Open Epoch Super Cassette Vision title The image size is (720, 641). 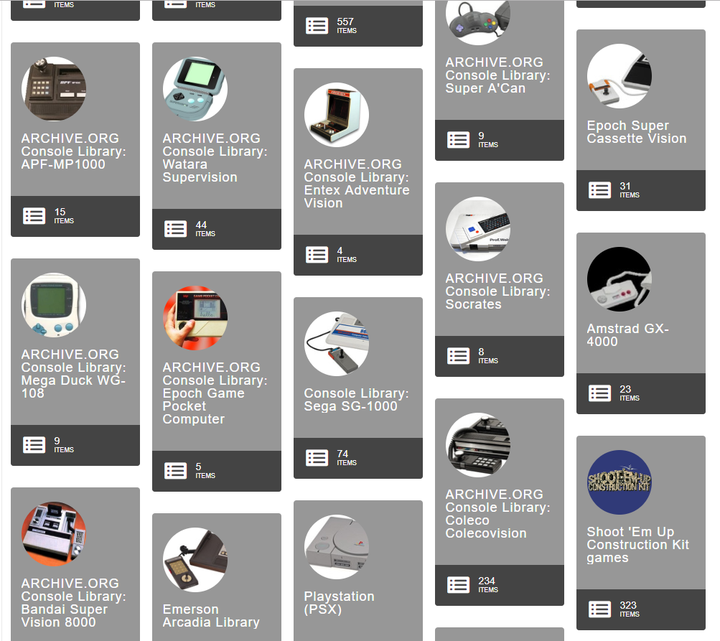[636, 132]
